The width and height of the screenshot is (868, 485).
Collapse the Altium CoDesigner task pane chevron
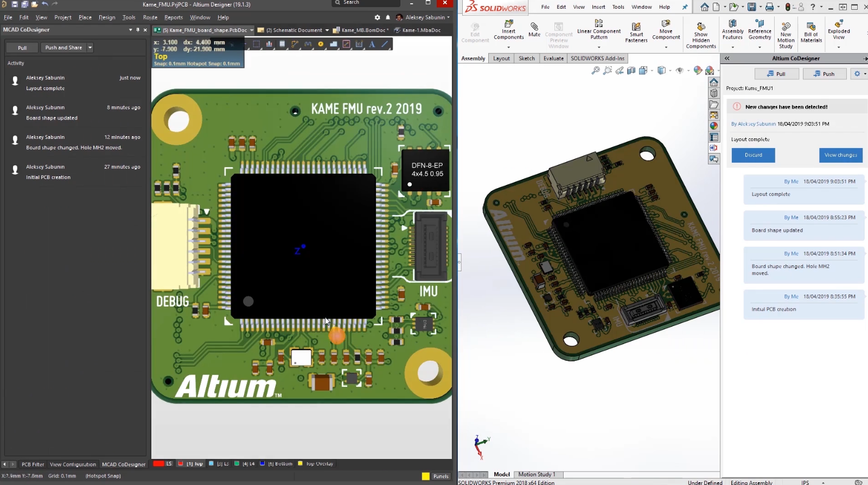tap(727, 58)
